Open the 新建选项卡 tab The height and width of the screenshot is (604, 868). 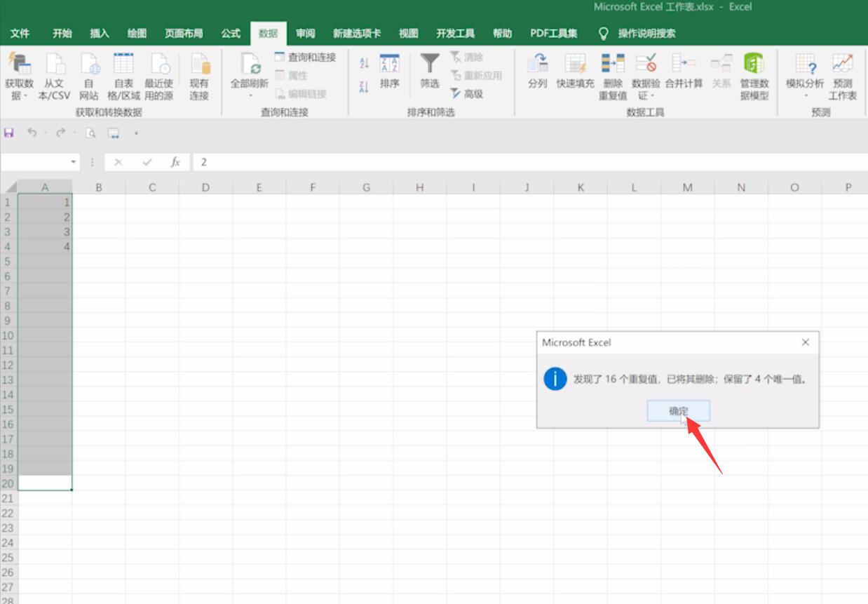pyautogui.click(x=357, y=33)
